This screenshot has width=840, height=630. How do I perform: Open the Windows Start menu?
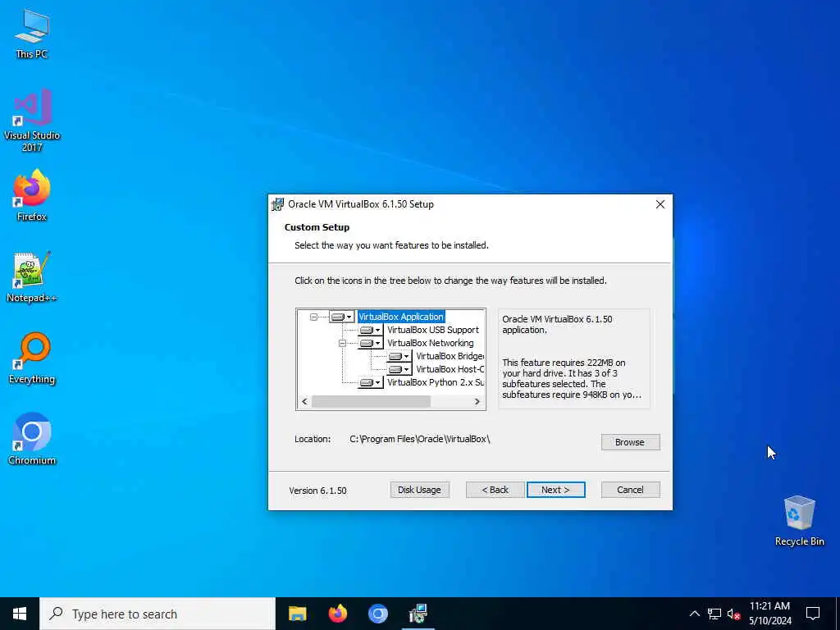(20, 614)
